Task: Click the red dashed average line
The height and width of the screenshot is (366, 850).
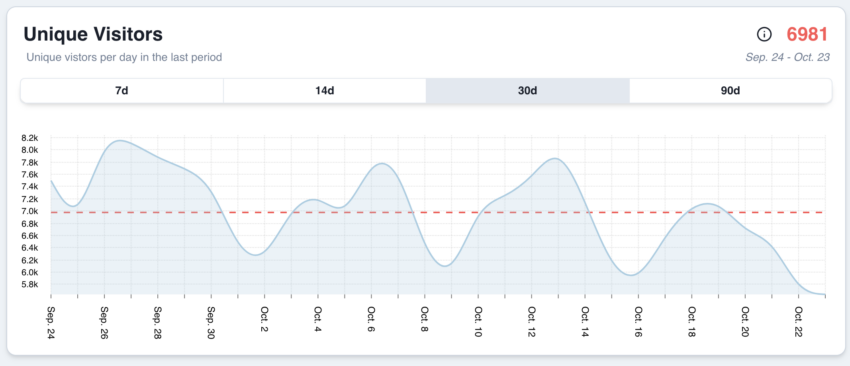Action: [438, 212]
